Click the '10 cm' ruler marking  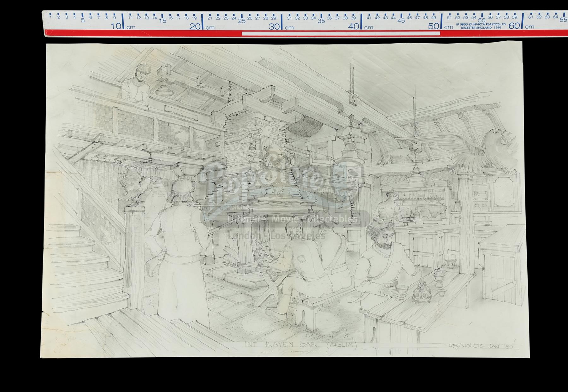click(x=123, y=27)
